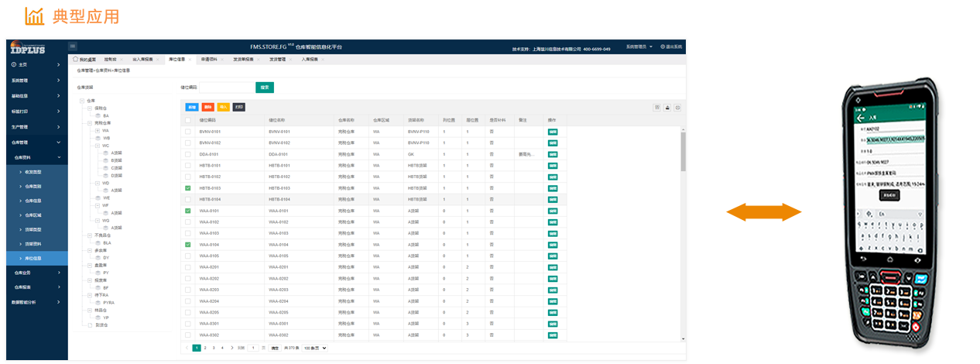
Task: Open 货架类型 sidebar entry
Action: click(x=36, y=229)
